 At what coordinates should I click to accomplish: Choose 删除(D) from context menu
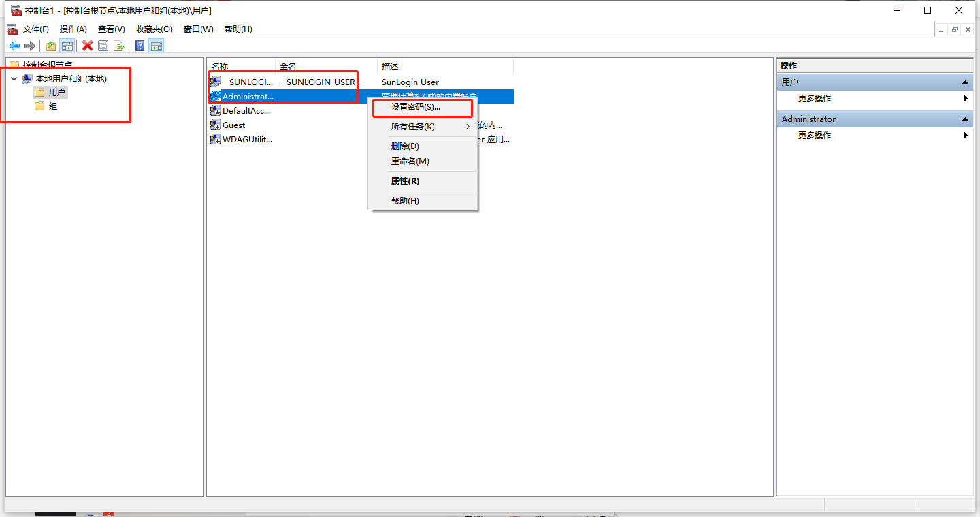pyautogui.click(x=423, y=146)
